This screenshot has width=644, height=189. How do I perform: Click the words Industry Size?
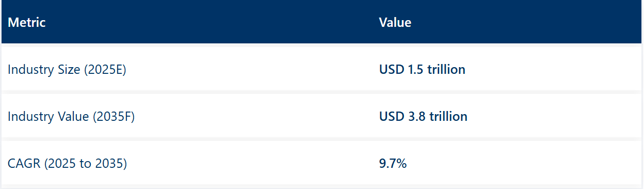coord(44,70)
